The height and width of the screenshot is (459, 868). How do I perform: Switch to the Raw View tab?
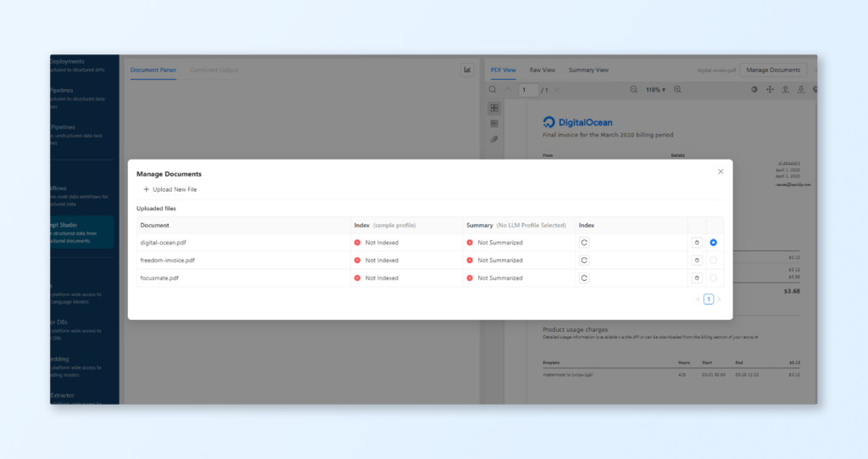(542, 70)
